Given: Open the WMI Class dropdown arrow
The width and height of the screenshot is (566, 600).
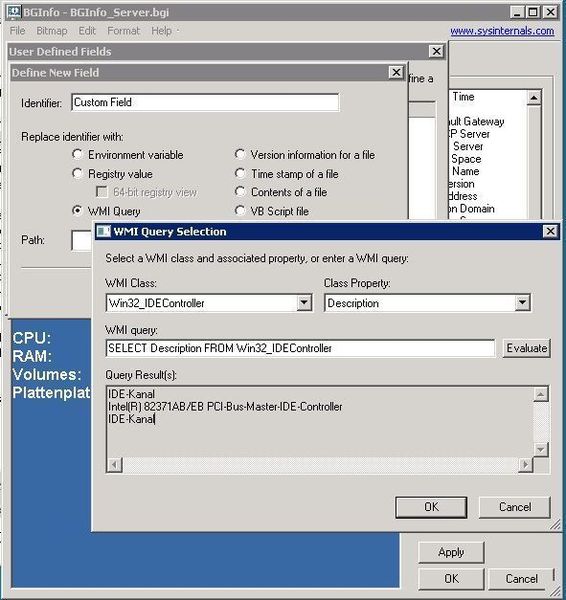Looking at the screenshot, I should [x=304, y=303].
